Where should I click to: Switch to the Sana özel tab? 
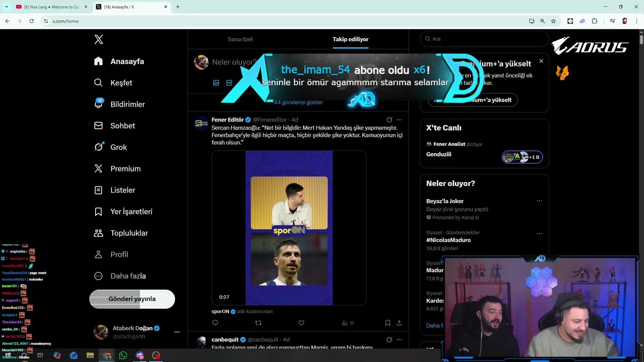point(240,39)
